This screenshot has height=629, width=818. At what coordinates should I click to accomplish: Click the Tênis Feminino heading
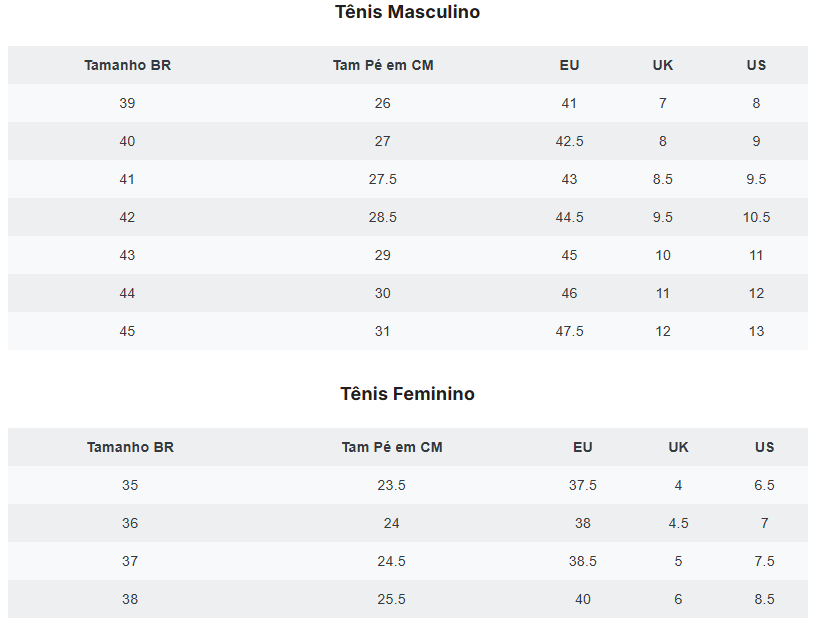coord(407,394)
